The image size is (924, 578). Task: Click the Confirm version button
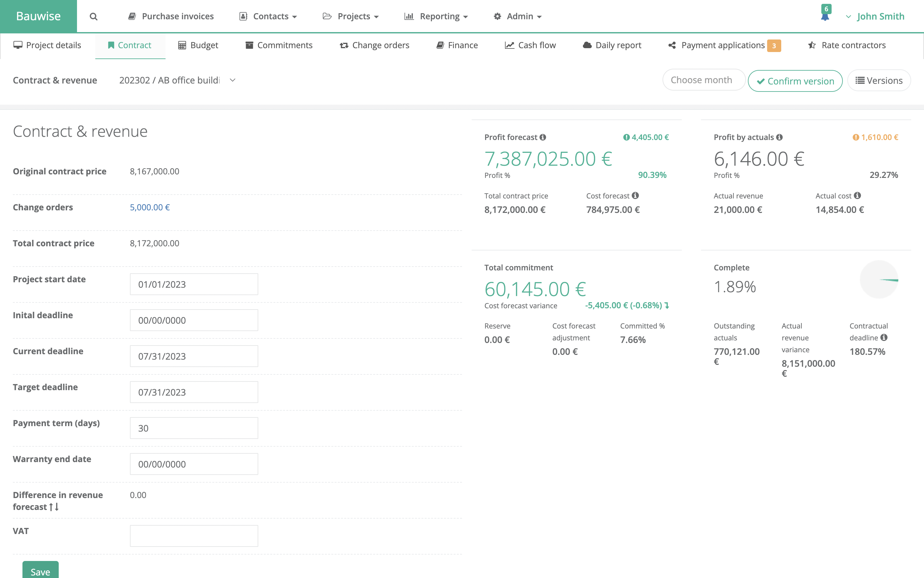coord(795,81)
